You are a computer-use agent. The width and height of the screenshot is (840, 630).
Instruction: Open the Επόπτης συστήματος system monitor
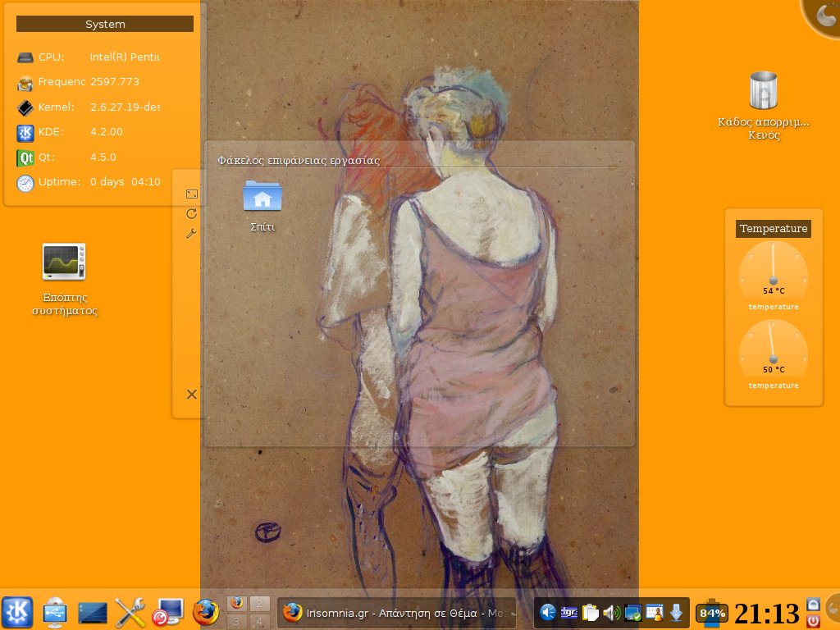pos(64,263)
